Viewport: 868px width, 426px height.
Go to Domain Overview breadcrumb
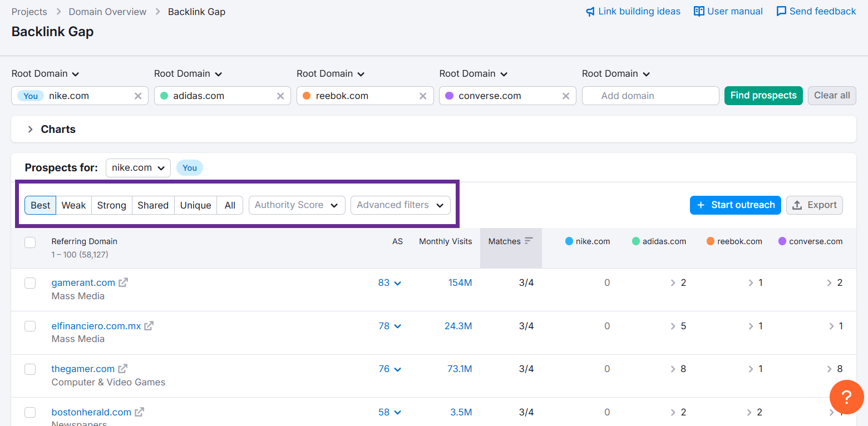click(x=108, y=12)
